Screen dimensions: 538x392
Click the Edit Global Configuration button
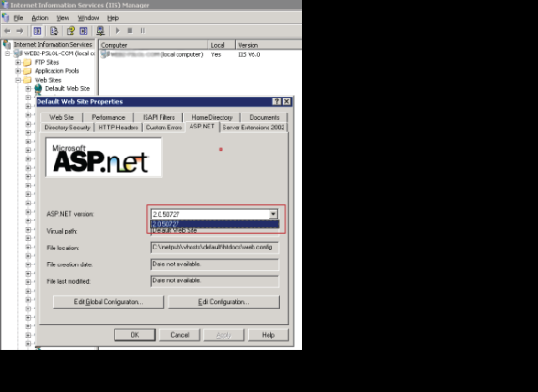coord(108,302)
